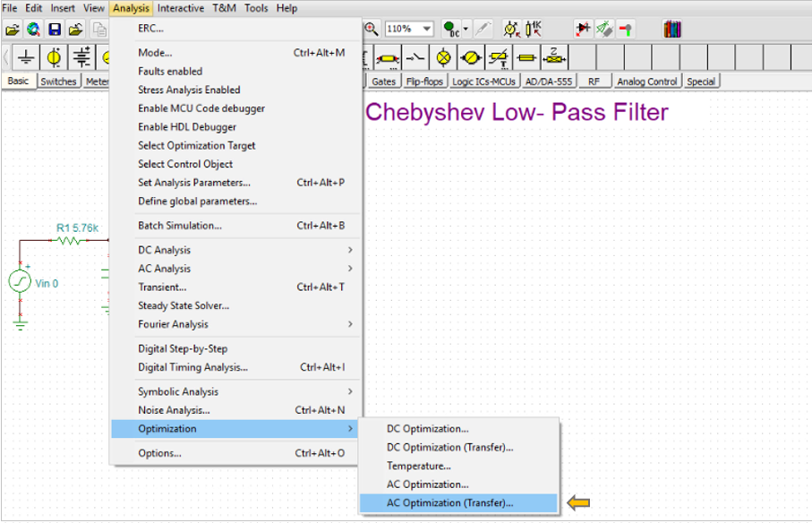Open the Analog Control component tab
Viewport: 812px width, 523px height.
coord(647,81)
